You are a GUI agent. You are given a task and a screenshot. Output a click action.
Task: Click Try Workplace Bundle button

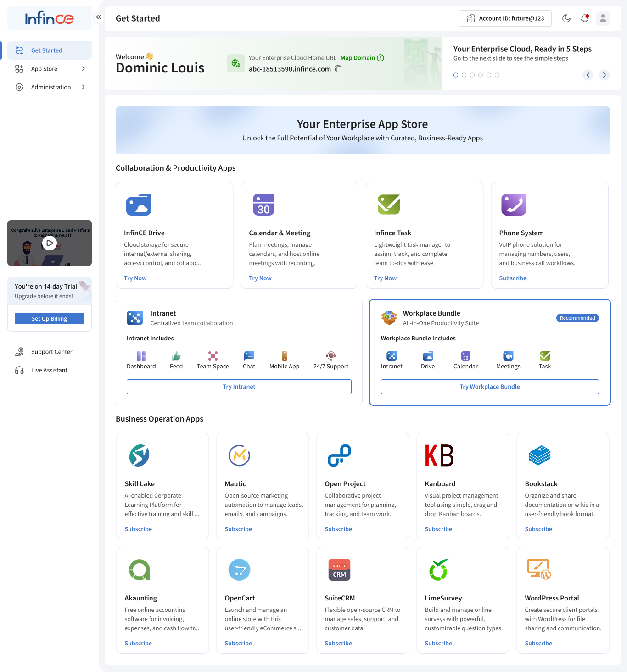(489, 386)
